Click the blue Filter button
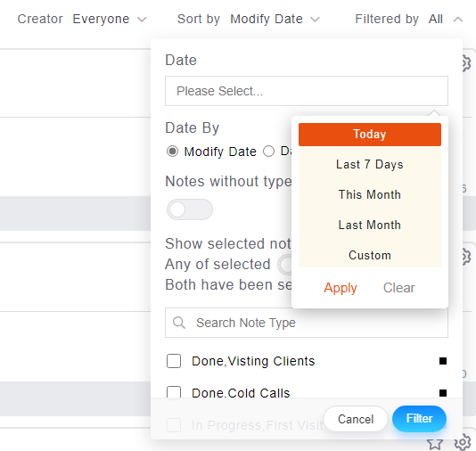 419,419
